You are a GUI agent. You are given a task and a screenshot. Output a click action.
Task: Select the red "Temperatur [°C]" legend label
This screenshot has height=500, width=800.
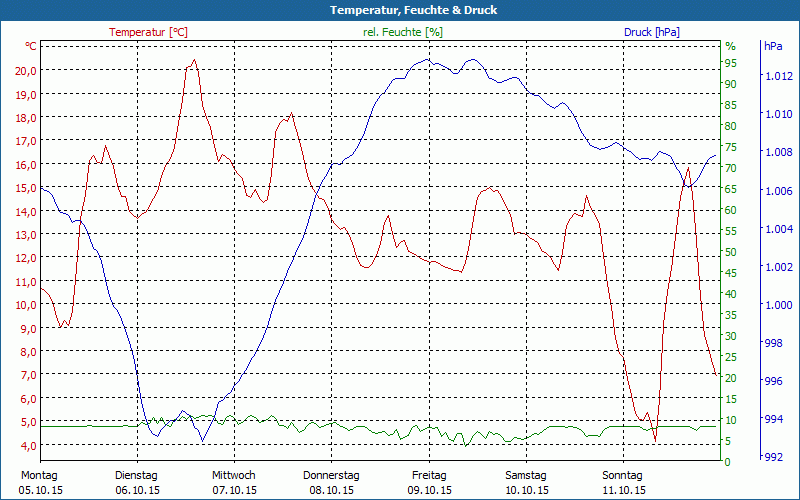click(x=148, y=32)
